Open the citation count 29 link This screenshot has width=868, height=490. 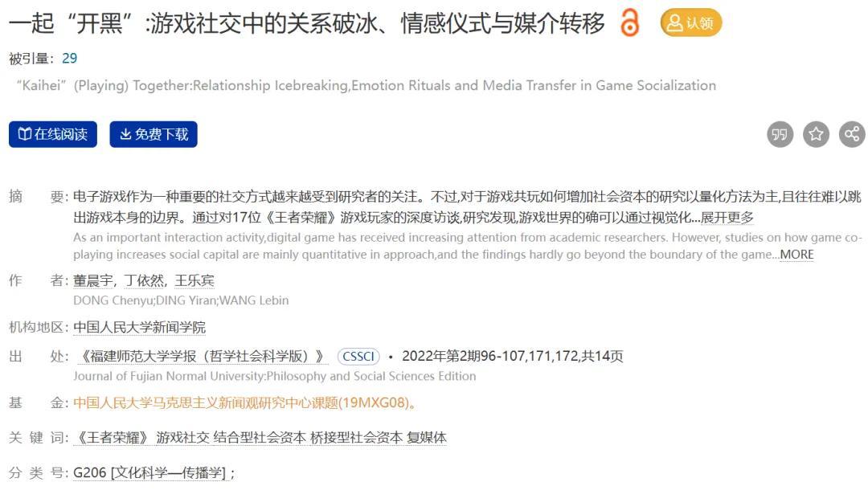click(x=70, y=59)
